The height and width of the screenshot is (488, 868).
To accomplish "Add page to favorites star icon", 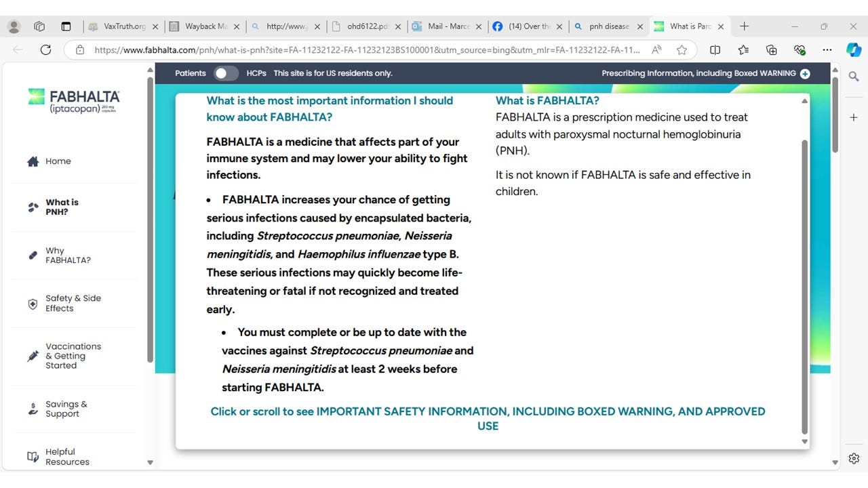I will pyautogui.click(x=682, y=49).
